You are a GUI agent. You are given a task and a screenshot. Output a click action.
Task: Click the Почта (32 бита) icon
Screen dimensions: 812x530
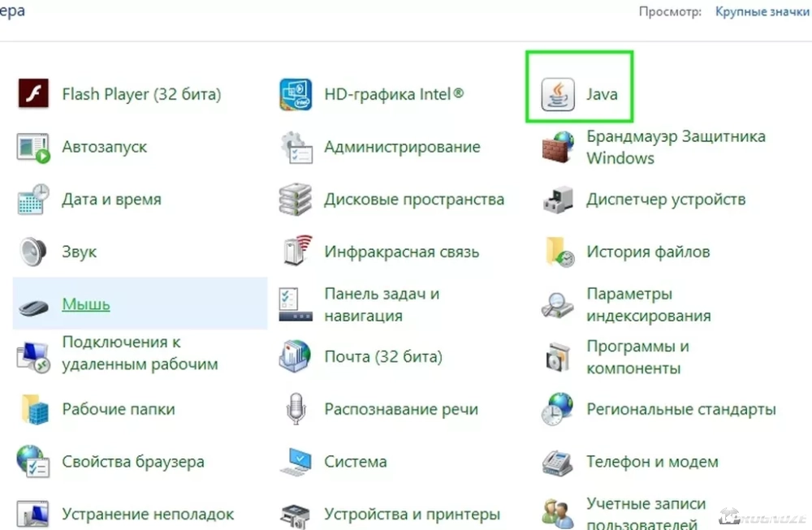coord(296,356)
